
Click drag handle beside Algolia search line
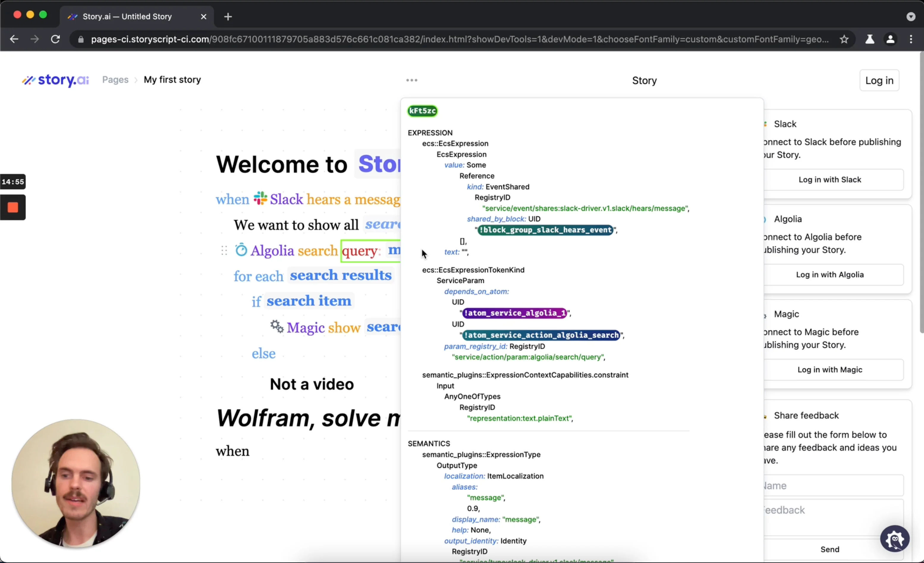(x=224, y=250)
